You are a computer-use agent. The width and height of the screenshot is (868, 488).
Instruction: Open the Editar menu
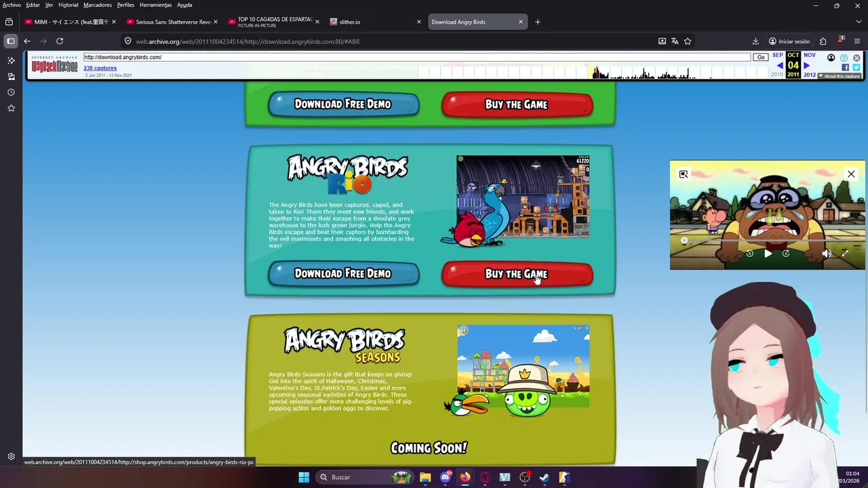pos(33,5)
